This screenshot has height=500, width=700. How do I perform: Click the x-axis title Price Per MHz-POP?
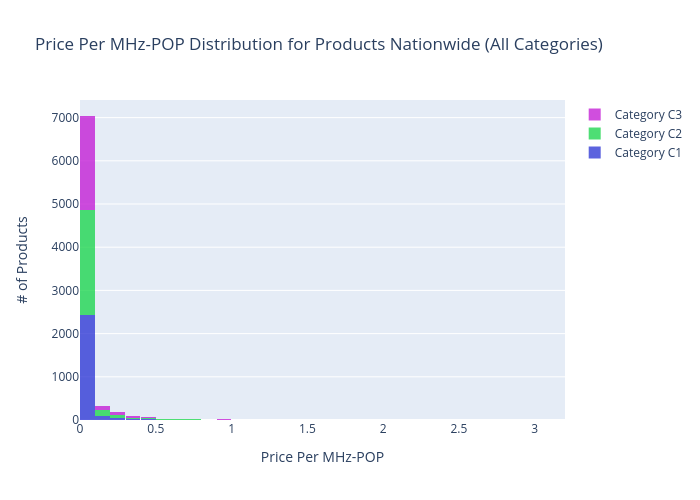tap(322, 457)
